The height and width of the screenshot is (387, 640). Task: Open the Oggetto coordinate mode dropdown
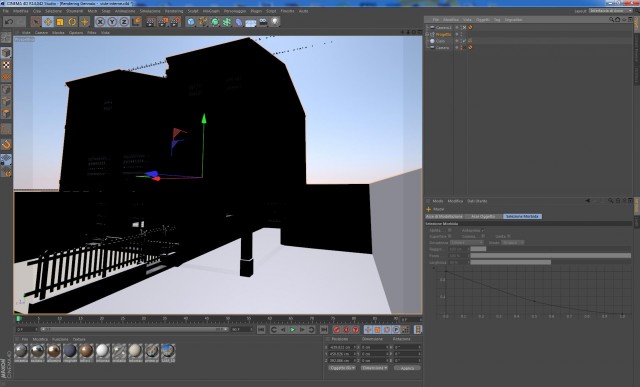click(342, 368)
